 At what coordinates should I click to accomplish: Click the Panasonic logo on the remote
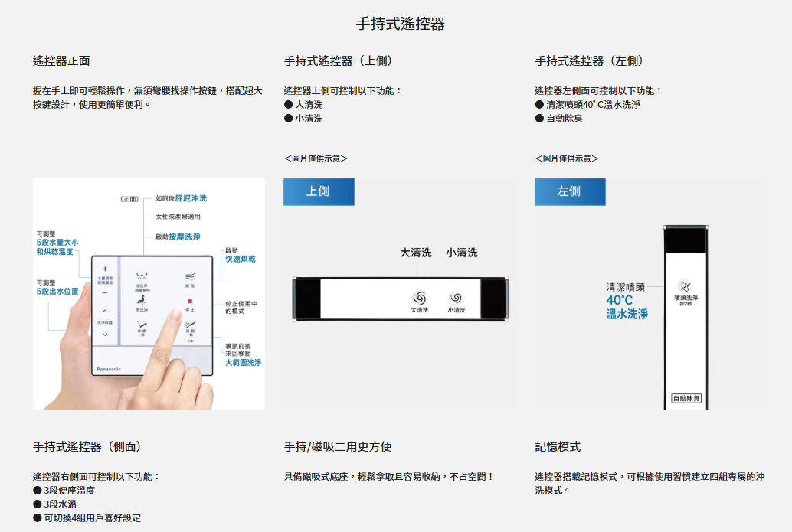tap(109, 367)
